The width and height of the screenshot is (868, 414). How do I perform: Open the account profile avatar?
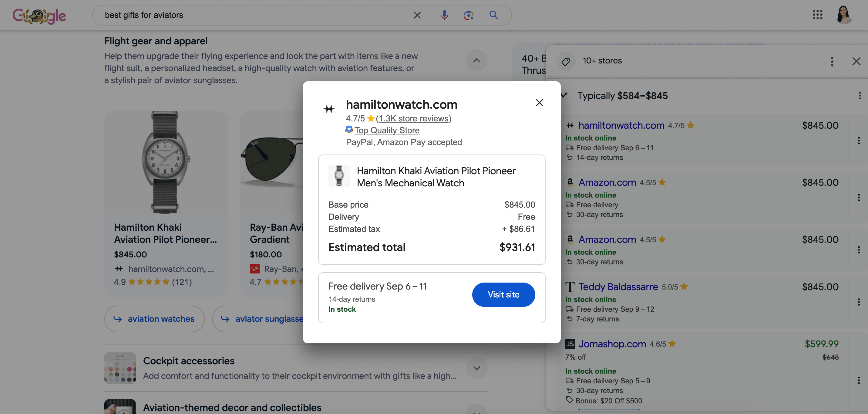click(844, 15)
